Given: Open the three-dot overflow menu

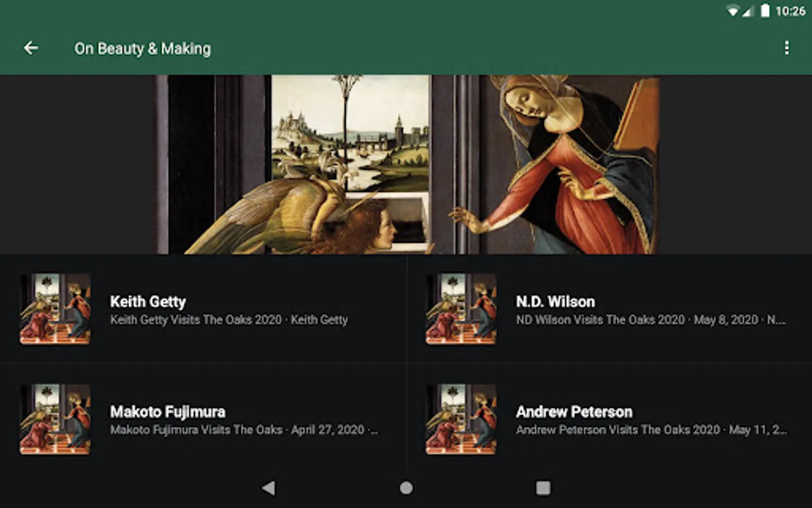Looking at the screenshot, I should pyautogui.click(x=787, y=48).
